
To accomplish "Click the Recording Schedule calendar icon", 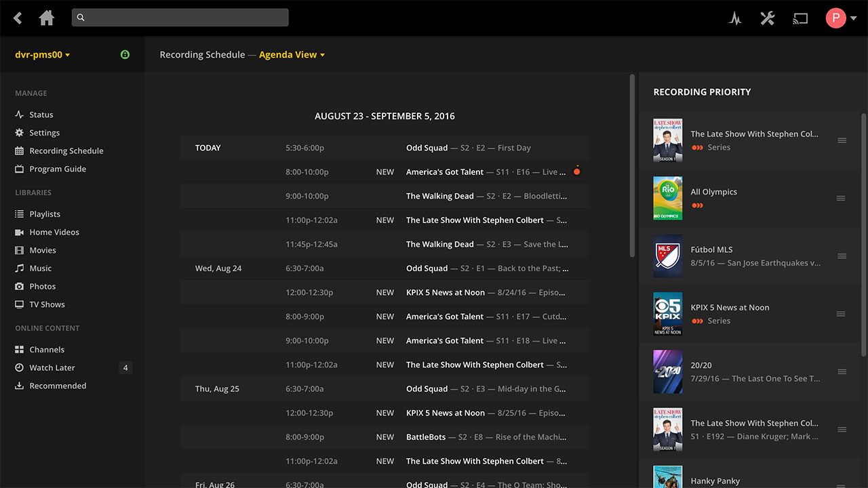I will [x=20, y=150].
